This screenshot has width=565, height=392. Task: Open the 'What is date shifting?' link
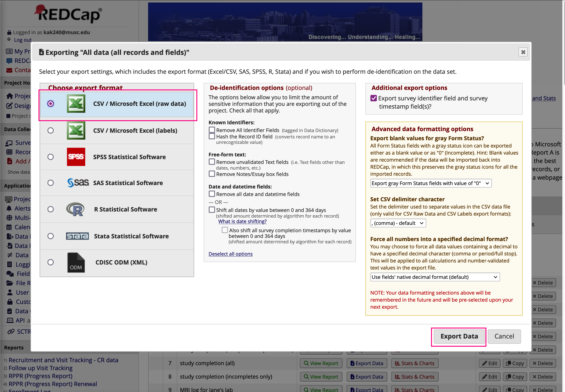click(242, 221)
